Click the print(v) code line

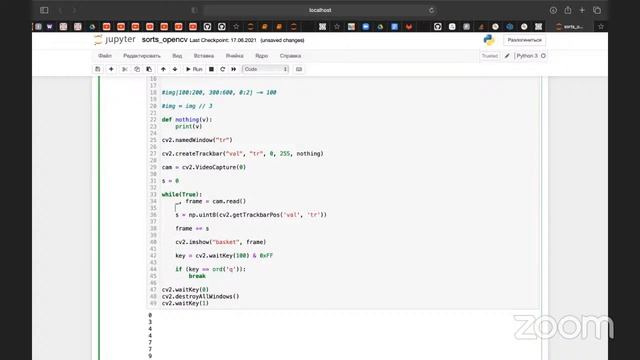[189, 127]
